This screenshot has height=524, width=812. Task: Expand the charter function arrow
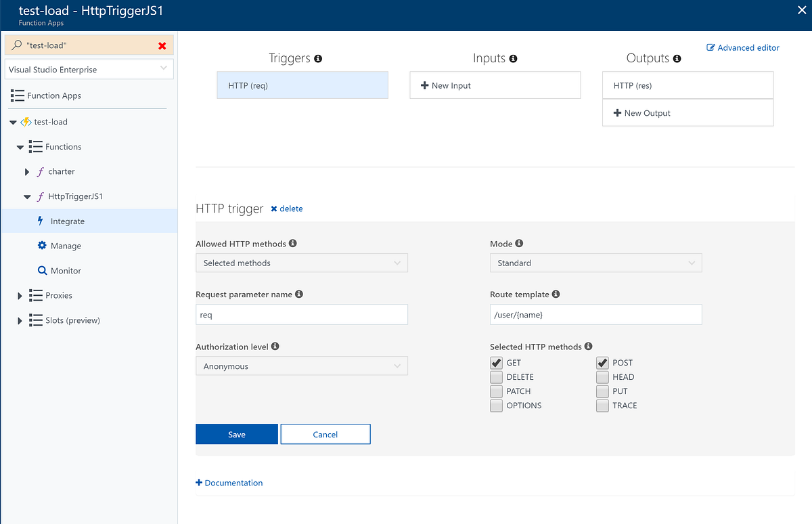click(x=27, y=172)
